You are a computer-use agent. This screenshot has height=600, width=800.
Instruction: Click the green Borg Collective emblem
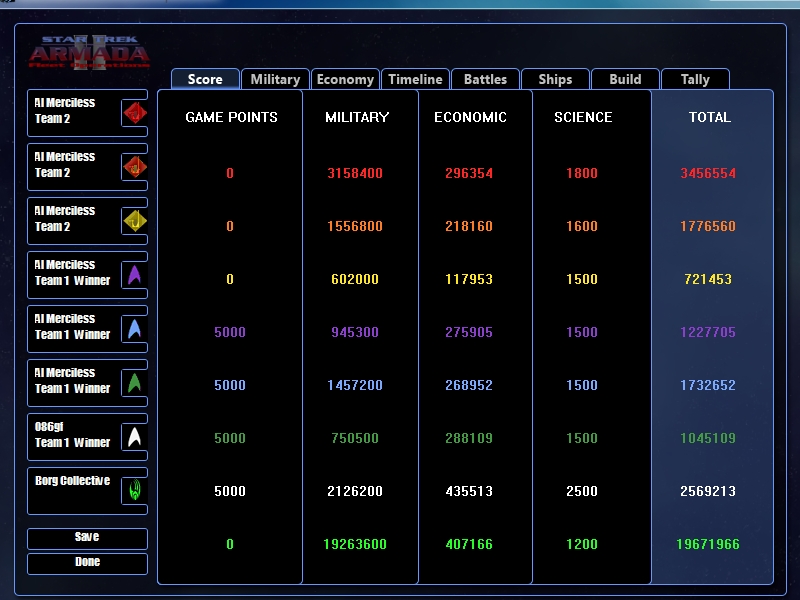(x=134, y=490)
